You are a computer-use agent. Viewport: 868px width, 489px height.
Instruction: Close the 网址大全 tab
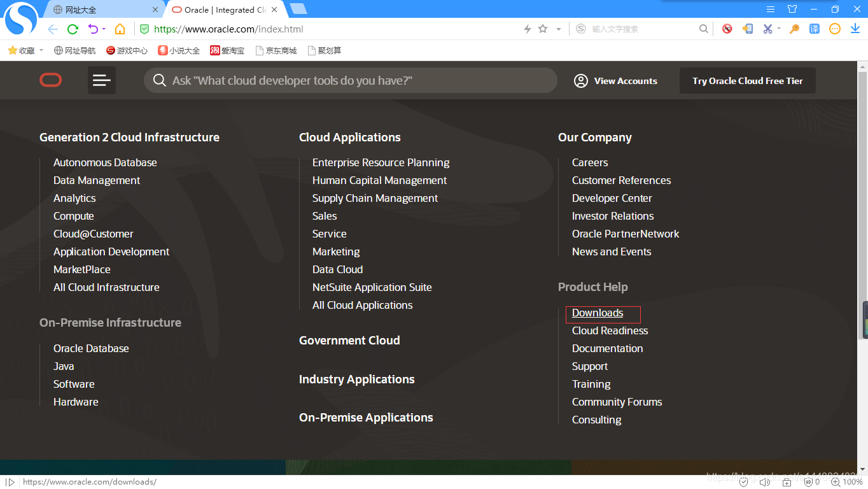(155, 10)
